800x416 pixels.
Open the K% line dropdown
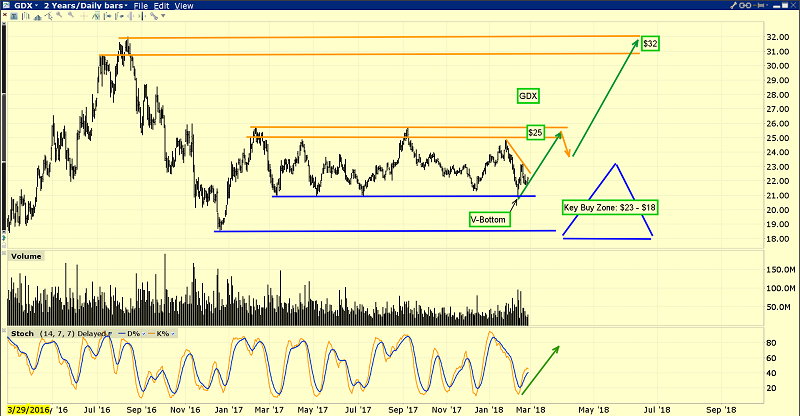pos(172,334)
